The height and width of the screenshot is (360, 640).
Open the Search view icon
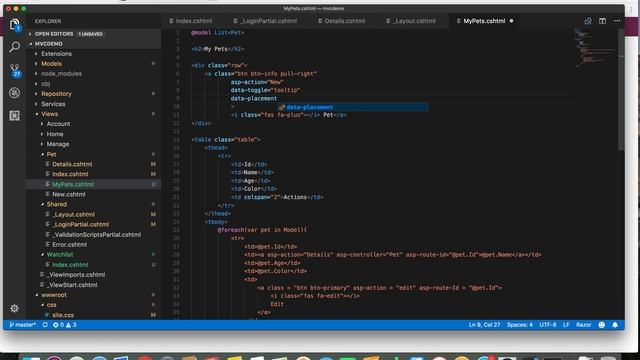tap(15, 47)
